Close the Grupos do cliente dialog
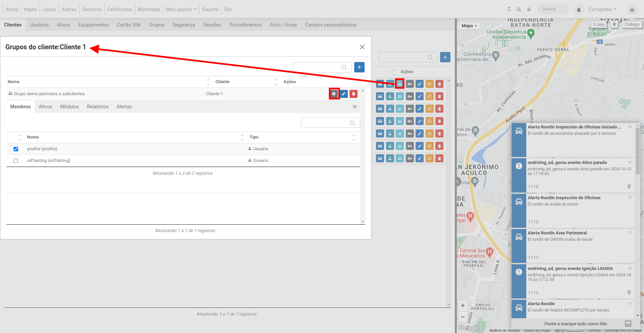This screenshot has width=644, height=333. click(362, 47)
